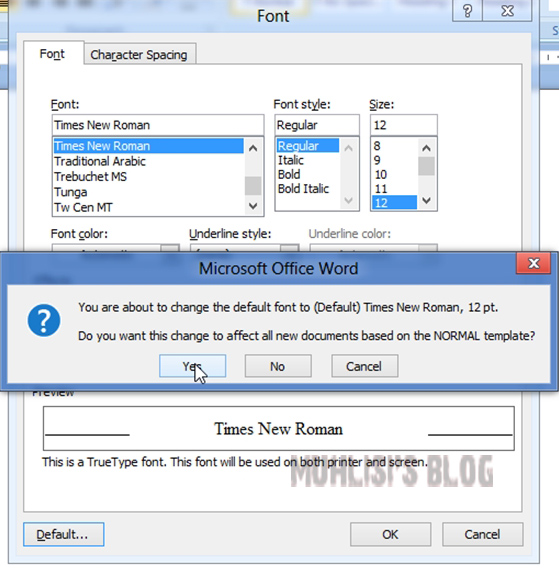Choose Italic font style

point(308,160)
